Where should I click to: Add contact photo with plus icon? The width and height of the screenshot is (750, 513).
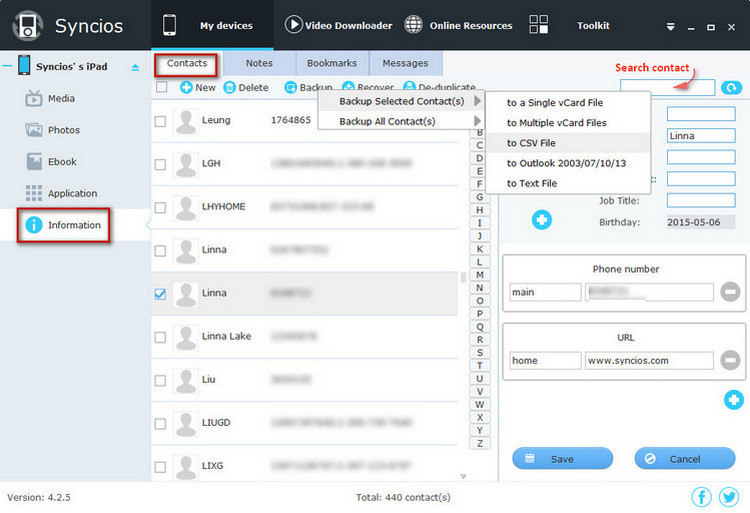pyautogui.click(x=541, y=220)
